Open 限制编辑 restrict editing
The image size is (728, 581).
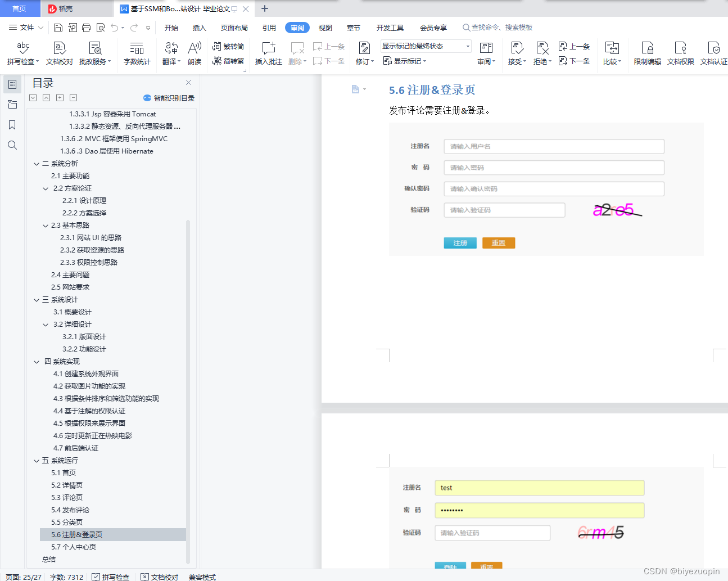pos(648,53)
